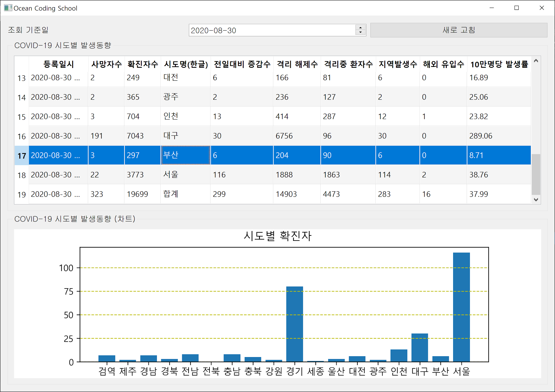The height and width of the screenshot is (392, 555).
Task: Select row header 18
Action: (22, 175)
